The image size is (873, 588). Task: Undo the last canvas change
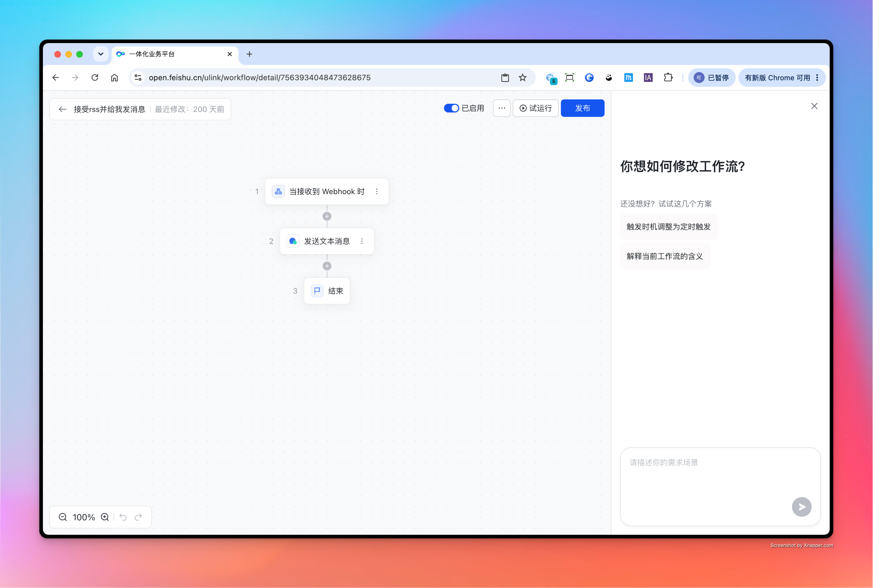(x=123, y=517)
